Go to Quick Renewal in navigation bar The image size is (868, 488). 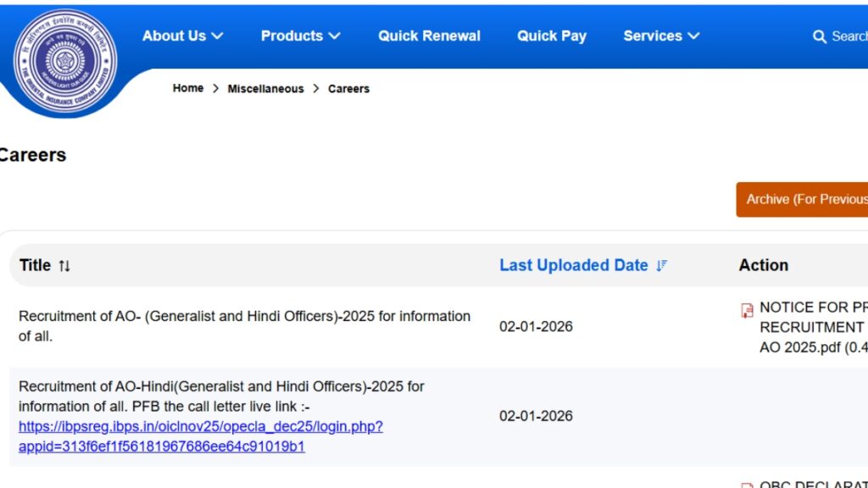429,36
